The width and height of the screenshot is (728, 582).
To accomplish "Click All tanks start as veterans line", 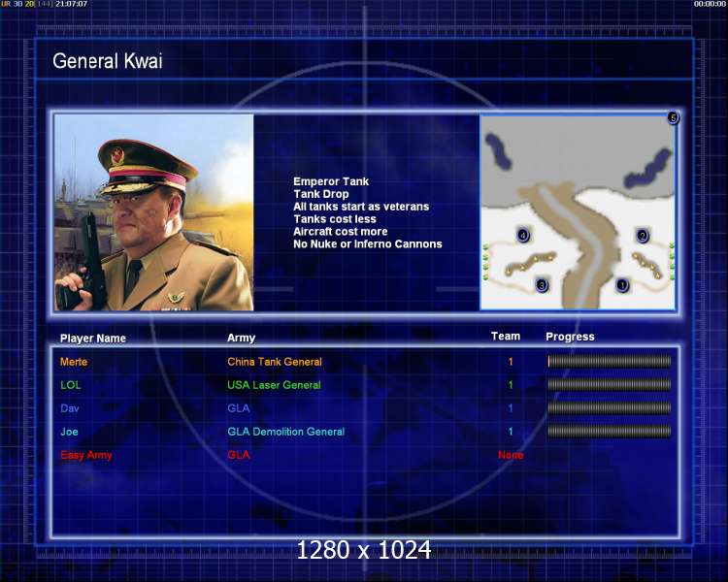I will click(361, 207).
